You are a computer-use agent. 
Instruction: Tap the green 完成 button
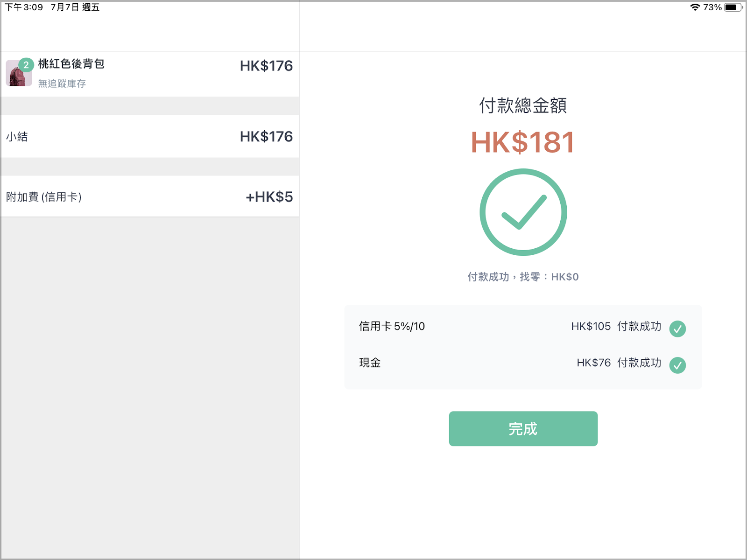point(523,428)
